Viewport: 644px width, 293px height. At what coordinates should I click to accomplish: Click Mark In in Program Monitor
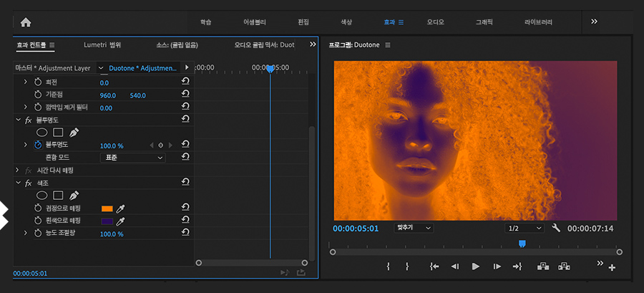(388, 266)
